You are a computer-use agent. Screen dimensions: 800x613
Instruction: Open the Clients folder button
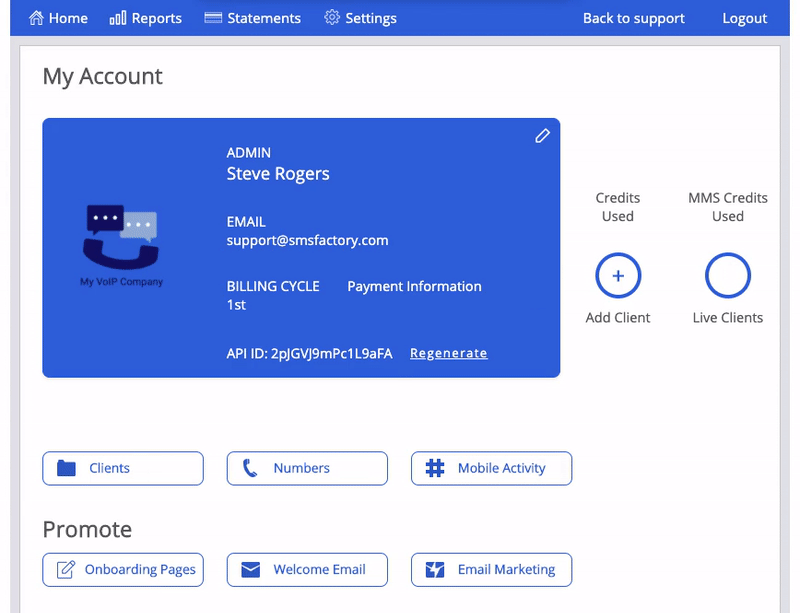tap(123, 468)
